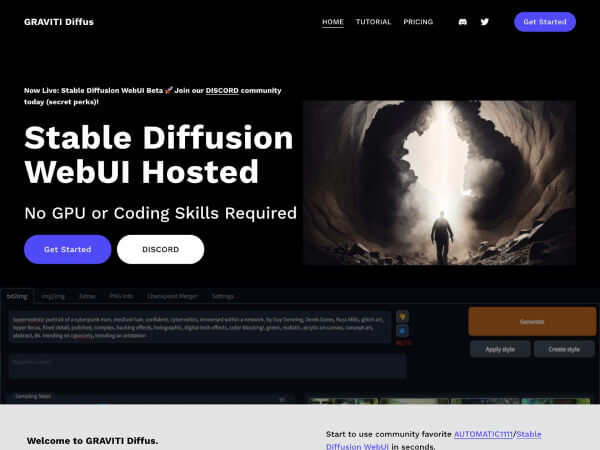Open the Extras tab
600x450 pixels.
[x=88, y=296]
